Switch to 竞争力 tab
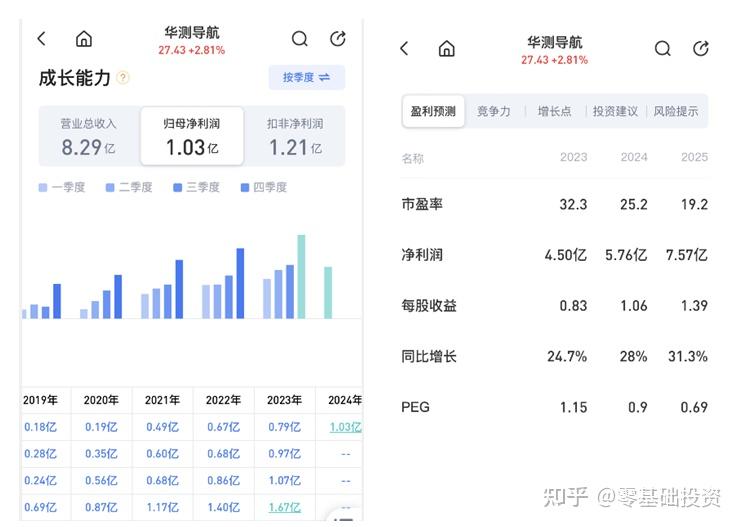Image resolution: width=740 pixels, height=527 pixels. click(494, 111)
